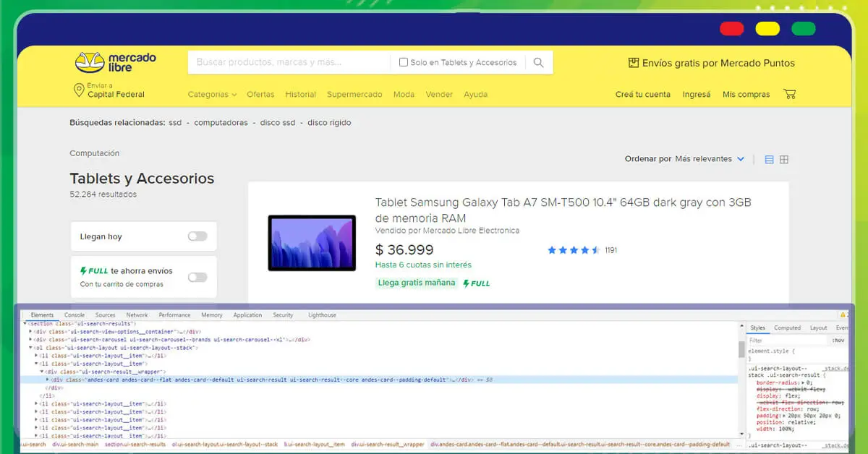The height and width of the screenshot is (454, 868).
Task: Open the Más relevantes sort dropdown
Action: [710, 159]
